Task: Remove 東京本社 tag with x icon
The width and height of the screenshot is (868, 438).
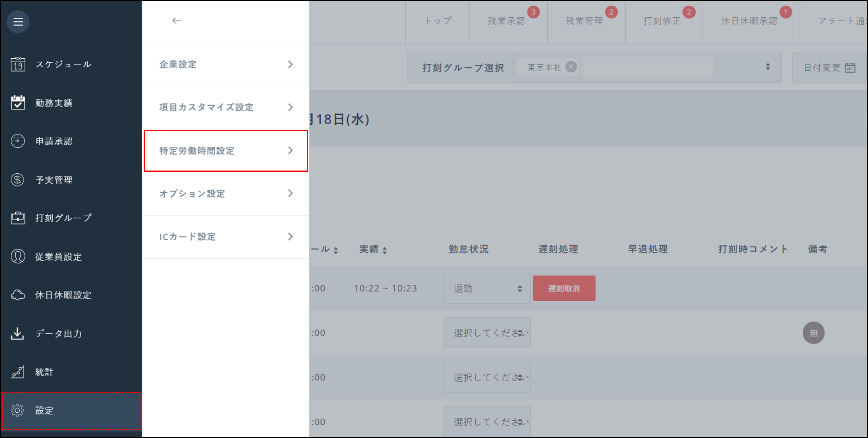Action: (x=571, y=67)
